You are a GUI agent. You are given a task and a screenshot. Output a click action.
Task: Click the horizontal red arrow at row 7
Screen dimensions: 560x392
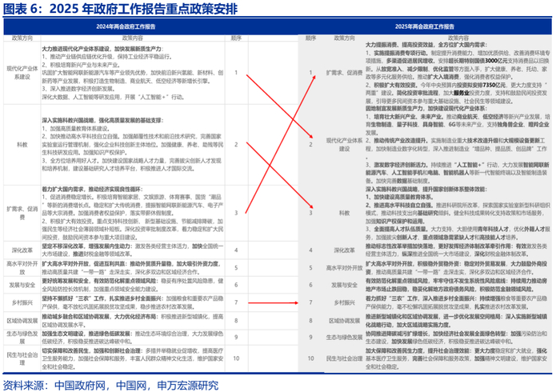pos(274,302)
